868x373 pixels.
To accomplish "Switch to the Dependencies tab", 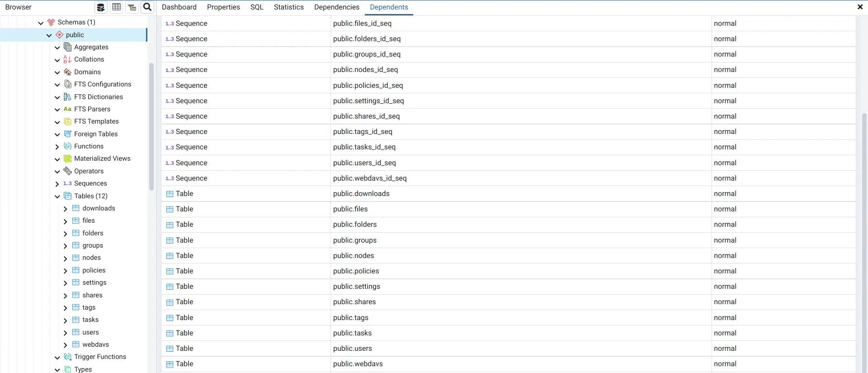I will [x=336, y=7].
